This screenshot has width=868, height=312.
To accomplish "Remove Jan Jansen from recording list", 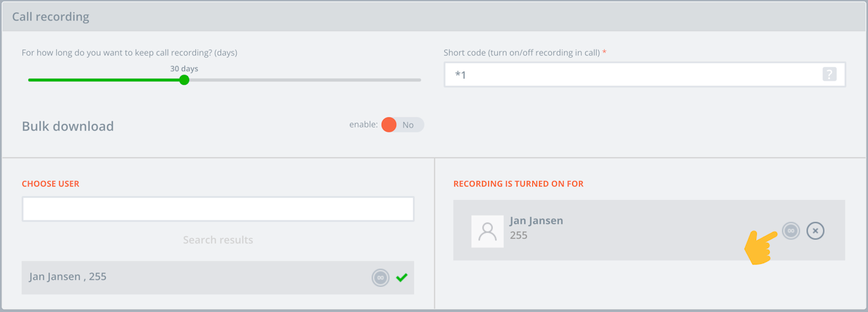I will [816, 231].
